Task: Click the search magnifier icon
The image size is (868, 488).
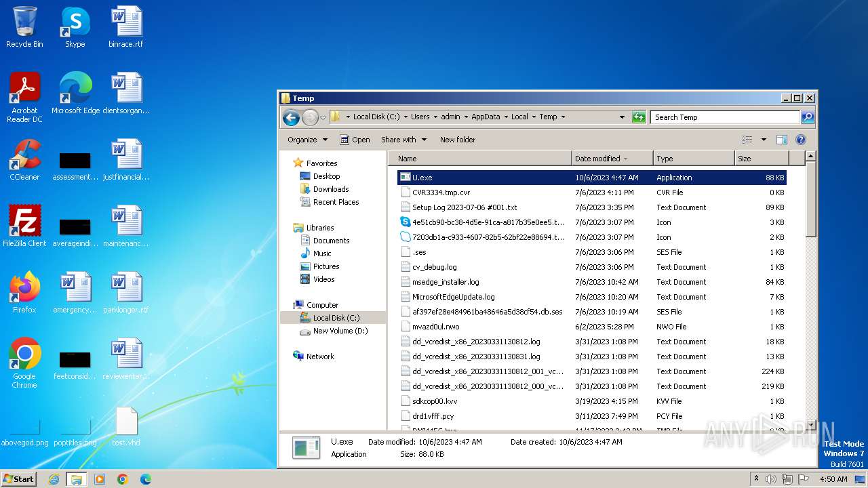Action: click(x=807, y=117)
